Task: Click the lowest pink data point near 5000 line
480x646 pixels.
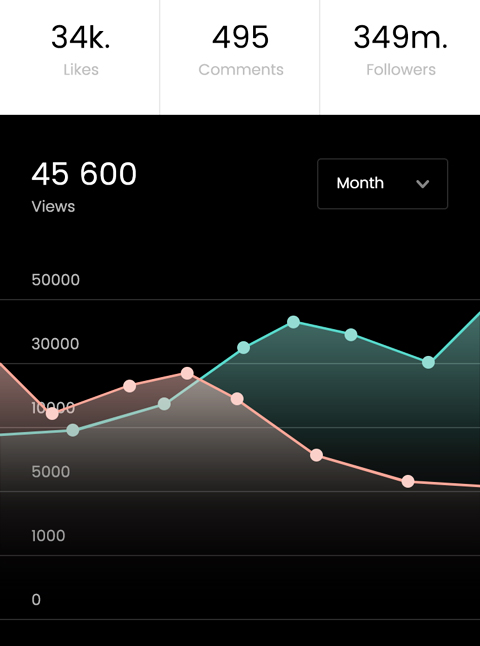Action: [408, 481]
